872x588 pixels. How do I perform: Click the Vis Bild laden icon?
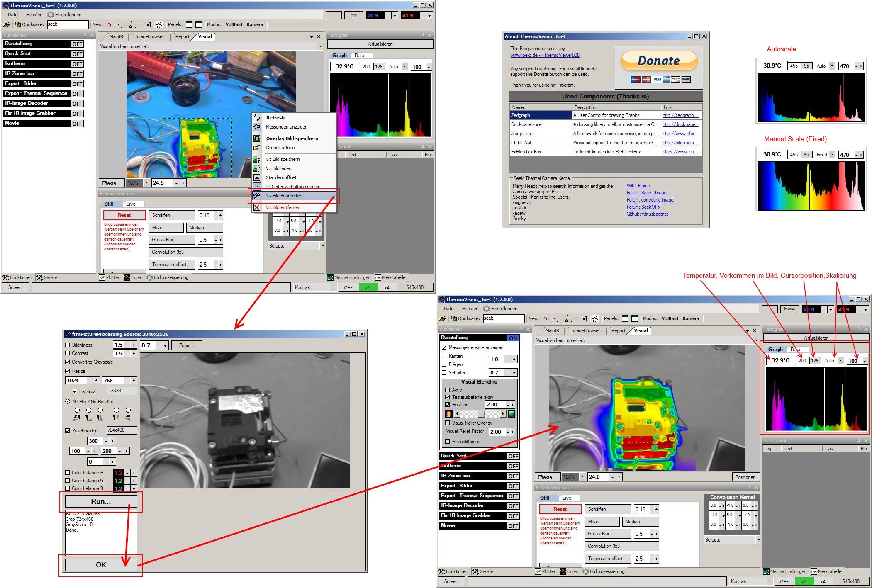pos(257,168)
